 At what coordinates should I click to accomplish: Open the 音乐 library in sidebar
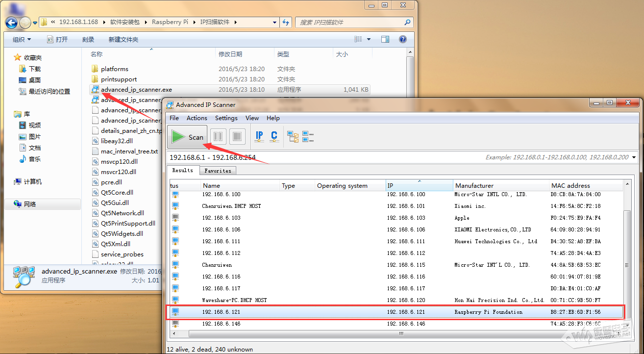coord(35,159)
